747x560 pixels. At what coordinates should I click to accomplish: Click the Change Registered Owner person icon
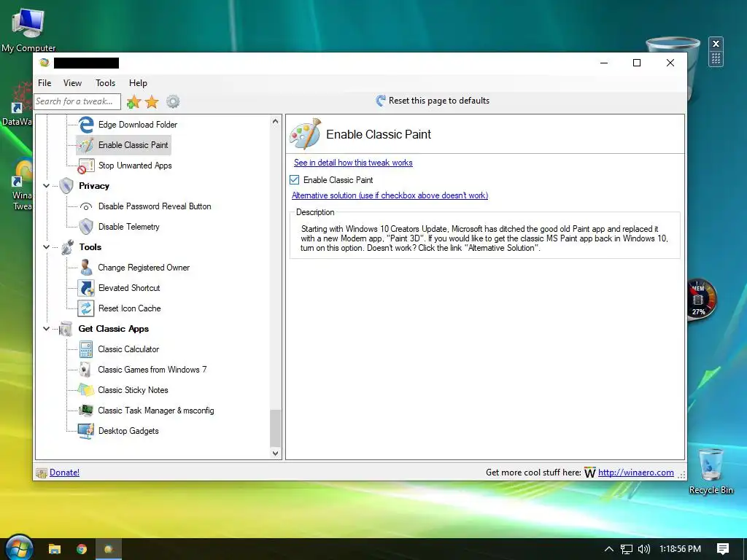[x=86, y=268]
